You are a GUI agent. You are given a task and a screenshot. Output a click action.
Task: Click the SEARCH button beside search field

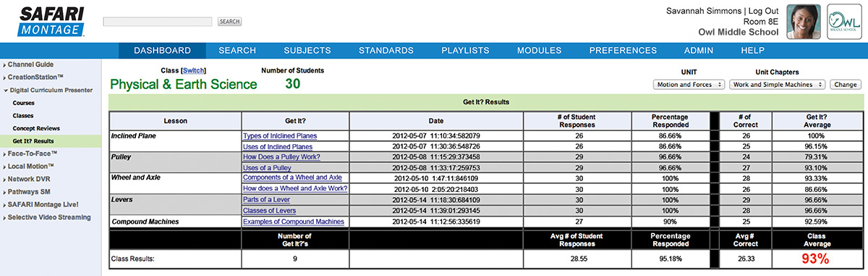(x=230, y=22)
